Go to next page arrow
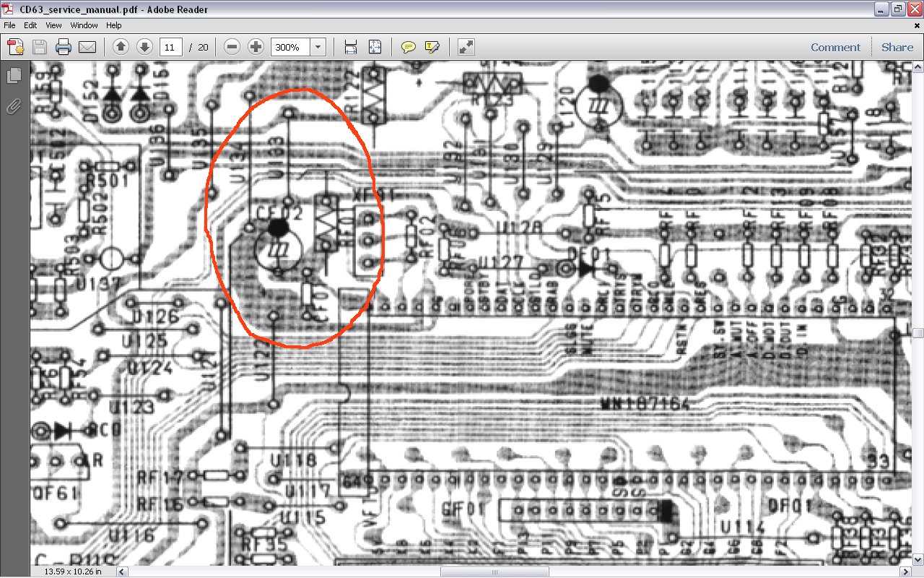Screen dimensions: 924x578 pyautogui.click(x=144, y=47)
